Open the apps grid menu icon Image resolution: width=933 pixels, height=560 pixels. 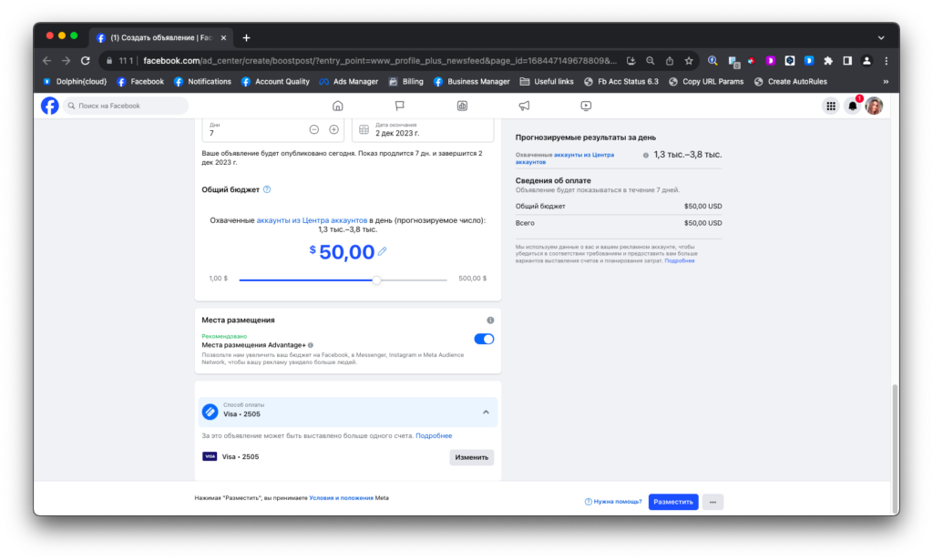[x=831, y=106]
